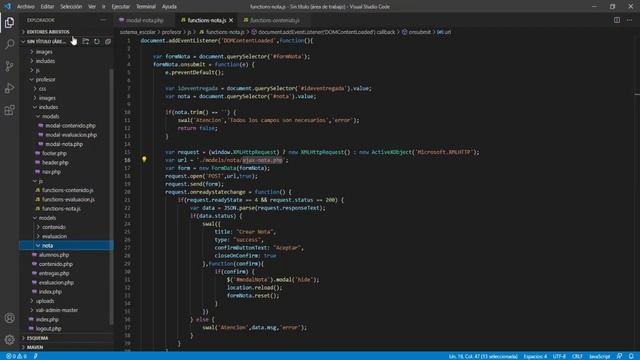Open the Explorer view in activity bar

coord(9,22)
